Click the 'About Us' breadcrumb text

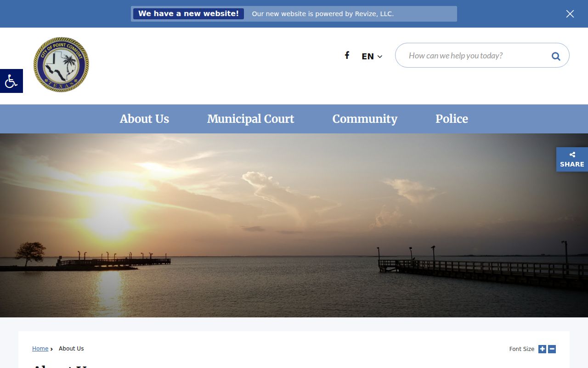point(71,349)
